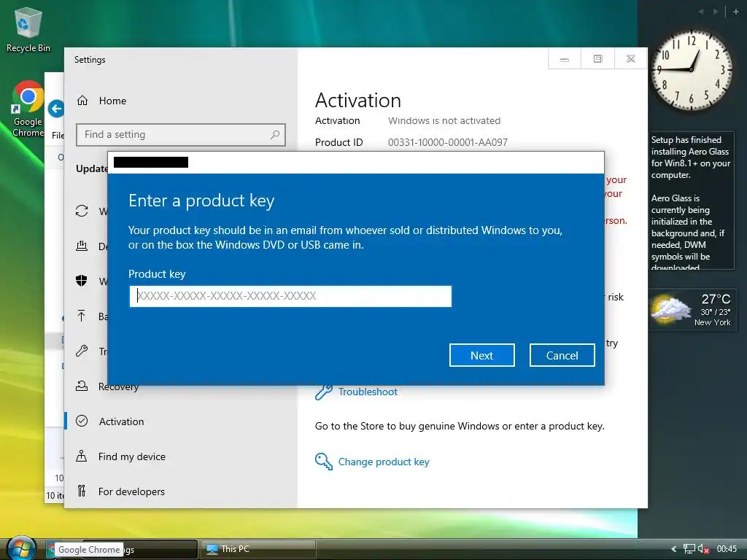Click the Backup arrow icon

(x=82, y=316)
